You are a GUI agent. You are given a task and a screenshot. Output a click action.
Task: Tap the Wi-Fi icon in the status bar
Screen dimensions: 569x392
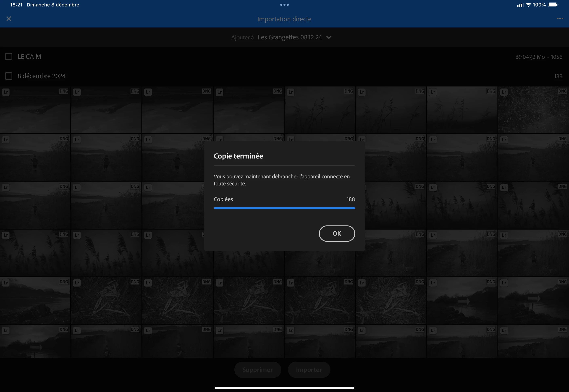(x=528, y=5)
